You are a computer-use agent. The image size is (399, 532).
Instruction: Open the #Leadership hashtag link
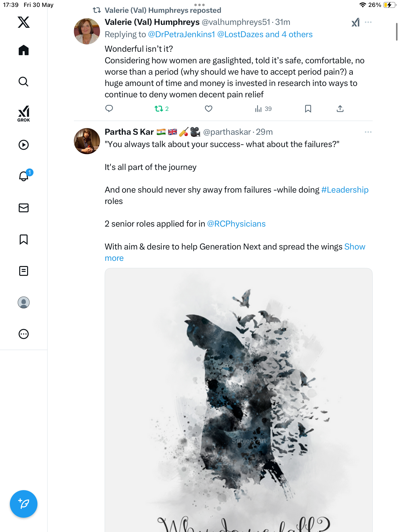(x=345, y=190)
